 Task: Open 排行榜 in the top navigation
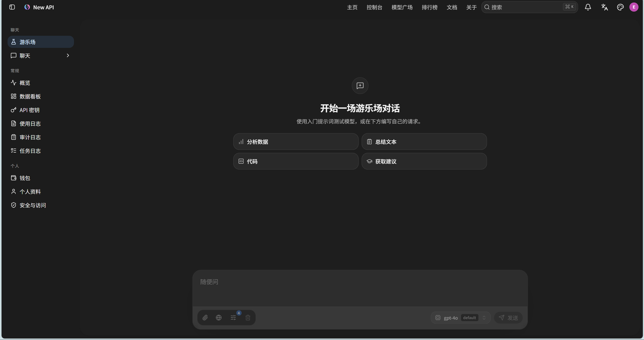430,7
